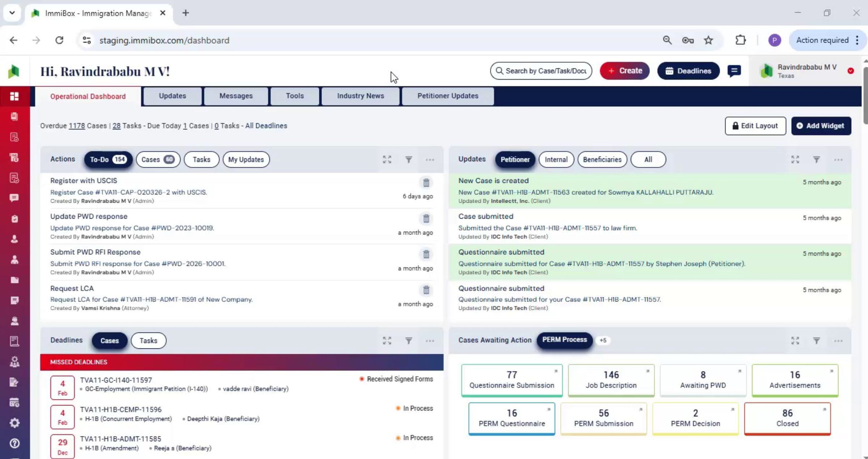Expand the Deadlines widget to fullscreen
This screenshot has height=459, width=868.
(387, 340)
